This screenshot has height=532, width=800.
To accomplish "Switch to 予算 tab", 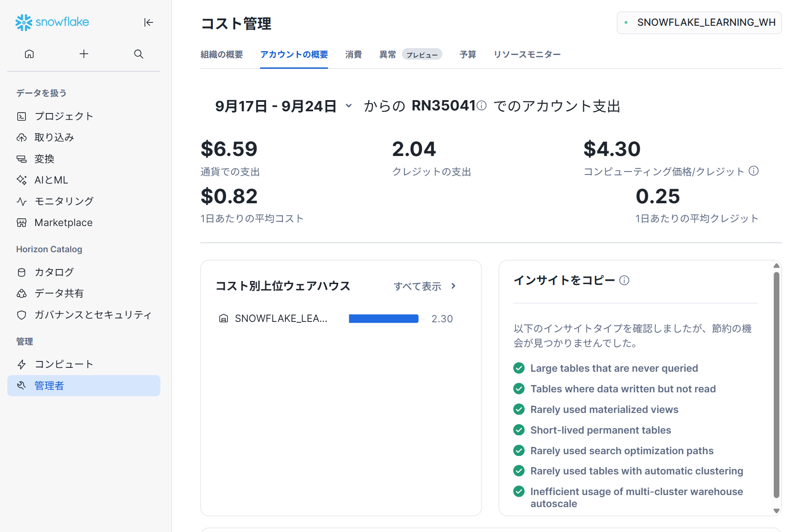I will (468, 55).
